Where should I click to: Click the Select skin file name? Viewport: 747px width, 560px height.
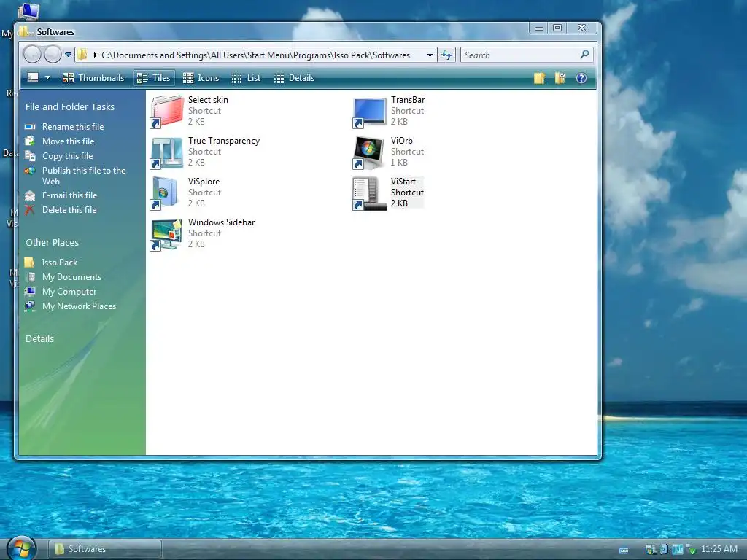coord(208,99)
